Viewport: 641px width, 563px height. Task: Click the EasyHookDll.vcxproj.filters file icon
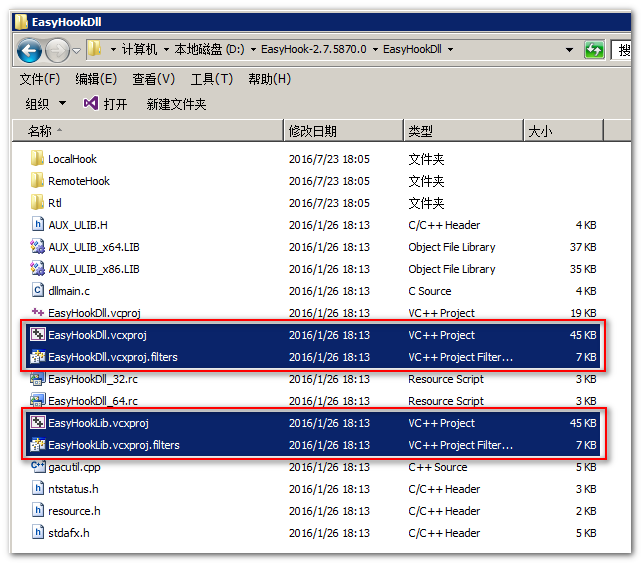pos(38,357)
